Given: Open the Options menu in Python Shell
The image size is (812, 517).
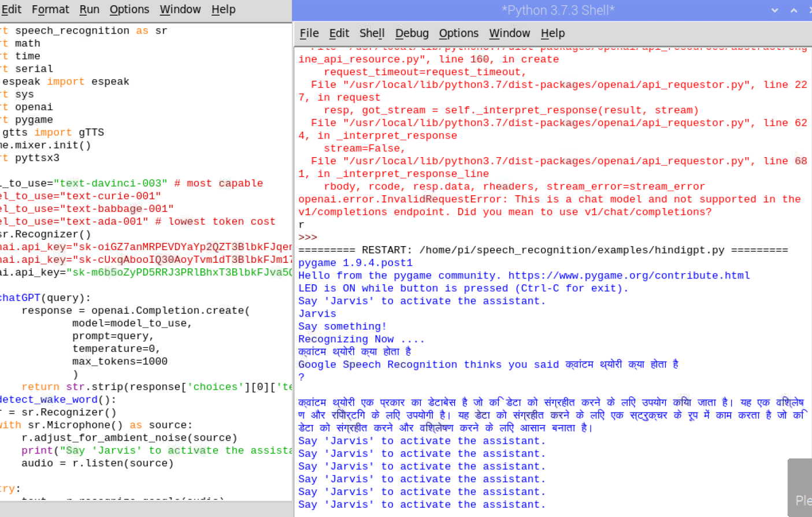Looking at the screenshot, I should (458, 34).
